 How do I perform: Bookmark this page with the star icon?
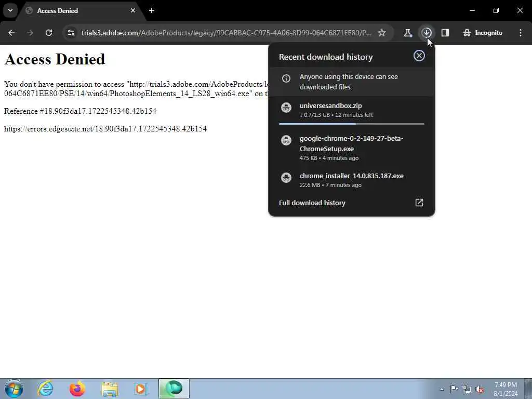[x=382, y=33]
